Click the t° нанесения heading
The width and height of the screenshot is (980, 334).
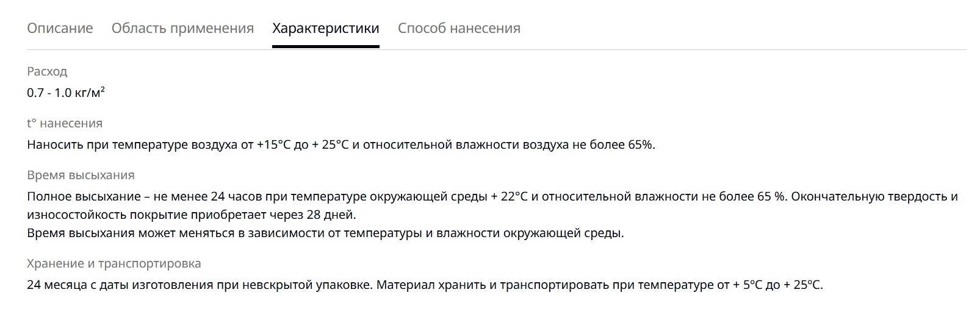(x=65, y=123)
